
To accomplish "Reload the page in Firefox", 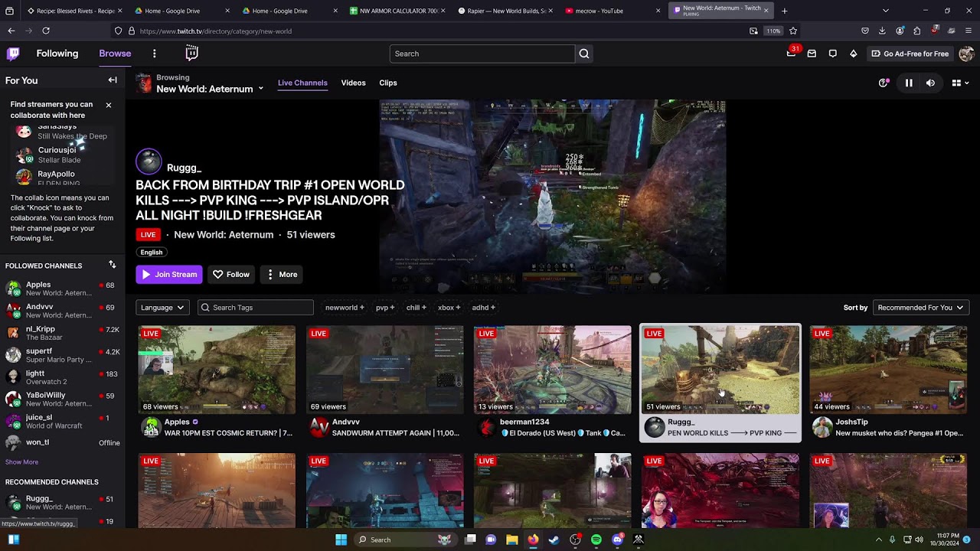I will (46, 31).
